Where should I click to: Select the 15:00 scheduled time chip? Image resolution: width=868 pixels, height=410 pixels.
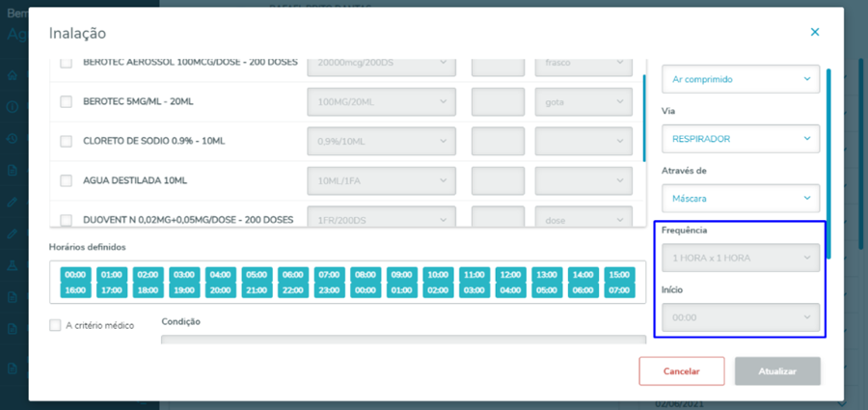click(x=619, y=275)
